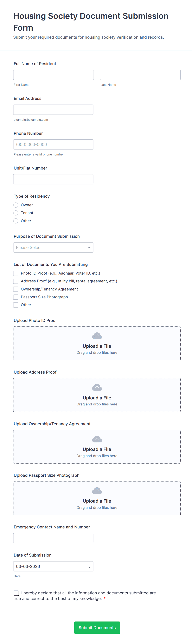Check the Photo ID Proof document box
This screenshot has width=192, height=644.
[16, 273]
